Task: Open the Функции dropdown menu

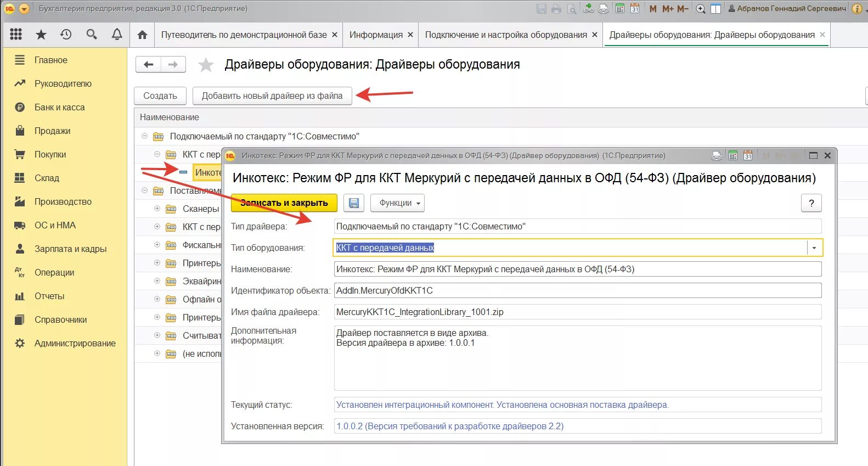Action: (x=397, y=203)
